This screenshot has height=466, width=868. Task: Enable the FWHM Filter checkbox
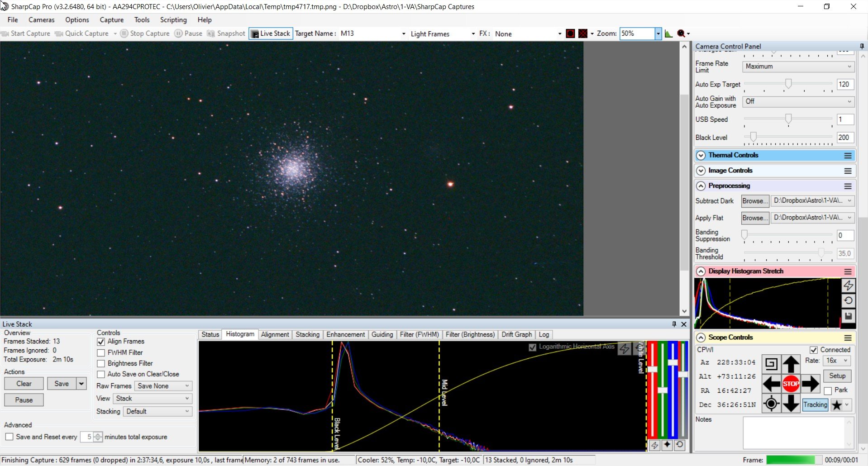pyautogui.click(x=101, y=353)
